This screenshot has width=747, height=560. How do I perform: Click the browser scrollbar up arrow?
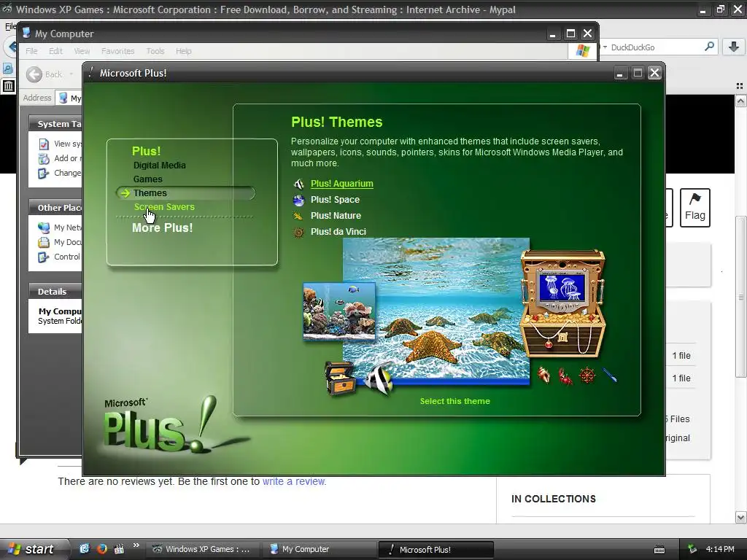(x=740, y=101)
